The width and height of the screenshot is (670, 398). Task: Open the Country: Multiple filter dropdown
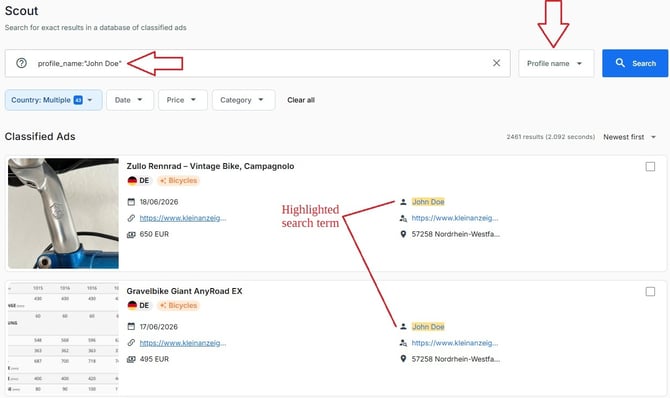coord(53,100)
